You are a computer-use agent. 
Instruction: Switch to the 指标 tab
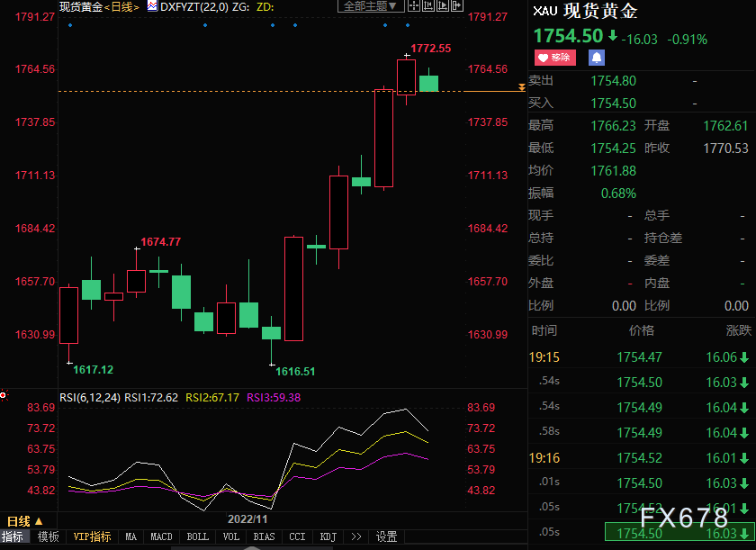pos(13,537)
